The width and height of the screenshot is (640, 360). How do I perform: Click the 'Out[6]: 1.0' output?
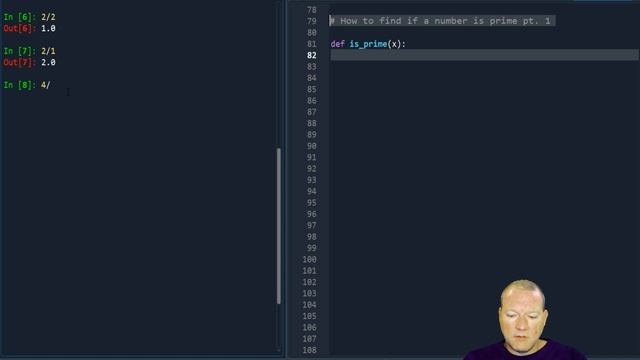(29, 28)
